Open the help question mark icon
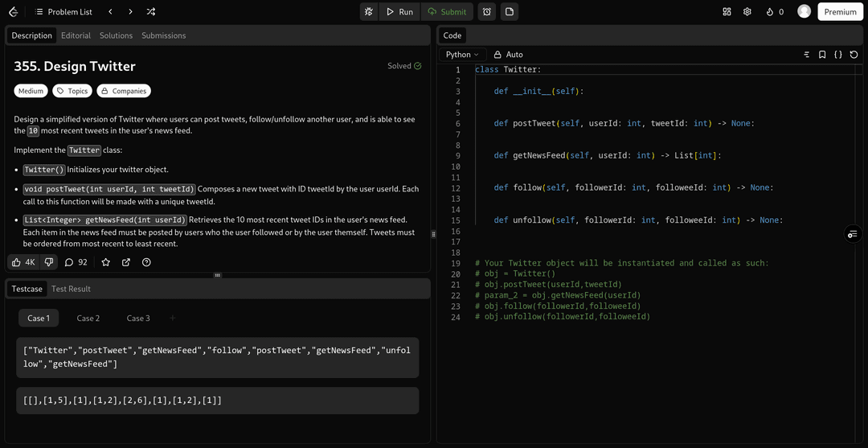Image resolution: width=868 pixels, height=448 pixels. click(147, 262)
